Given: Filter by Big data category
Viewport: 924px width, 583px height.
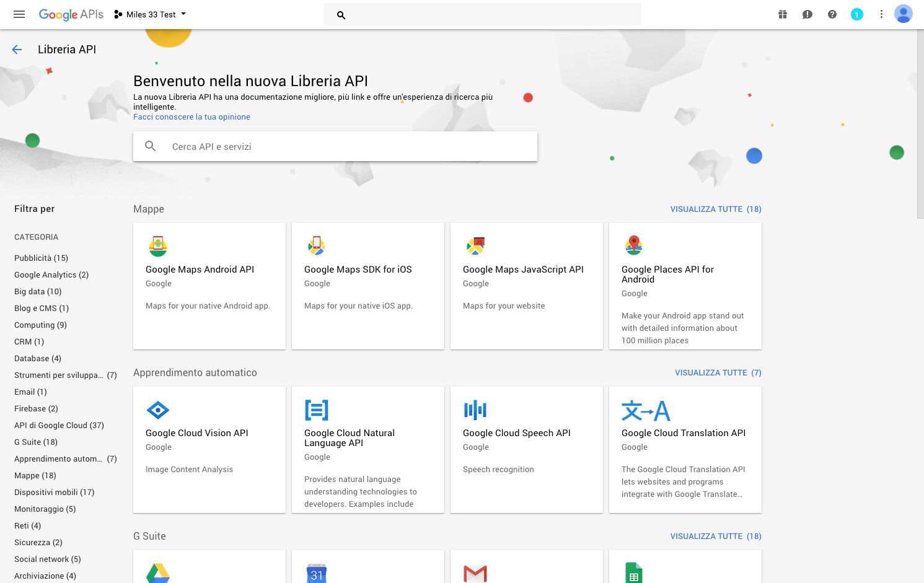Looking at the screenshot, I should 38,292.
